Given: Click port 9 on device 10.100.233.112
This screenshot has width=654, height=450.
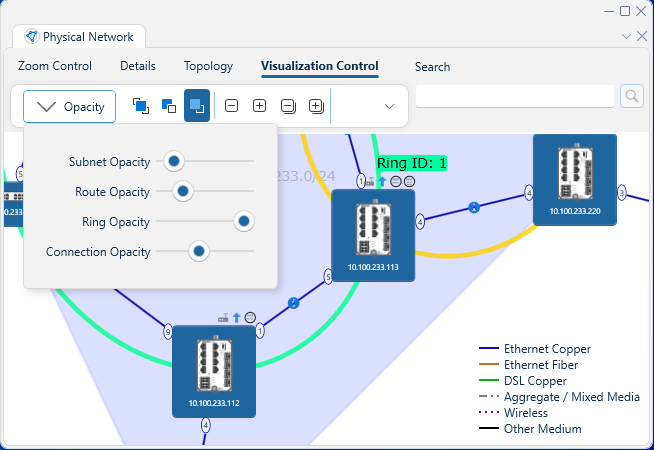Looking at the screenshot, I should [168, 332].
